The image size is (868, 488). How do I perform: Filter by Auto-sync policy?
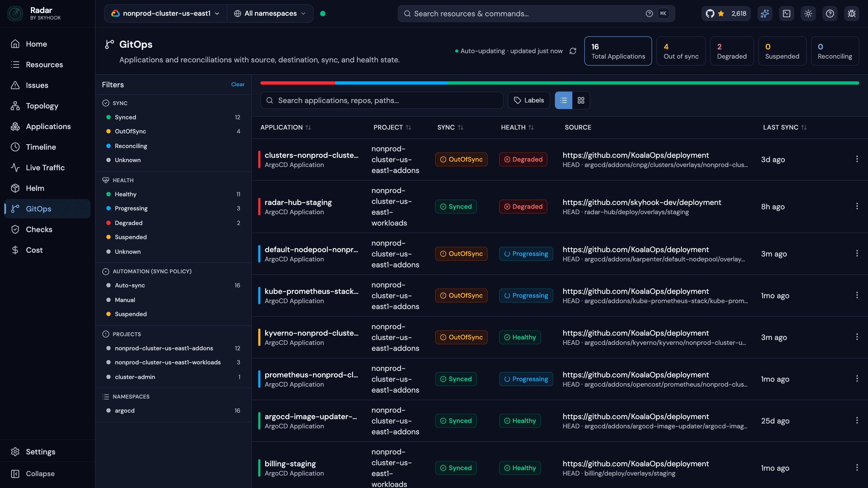[173, 285]
